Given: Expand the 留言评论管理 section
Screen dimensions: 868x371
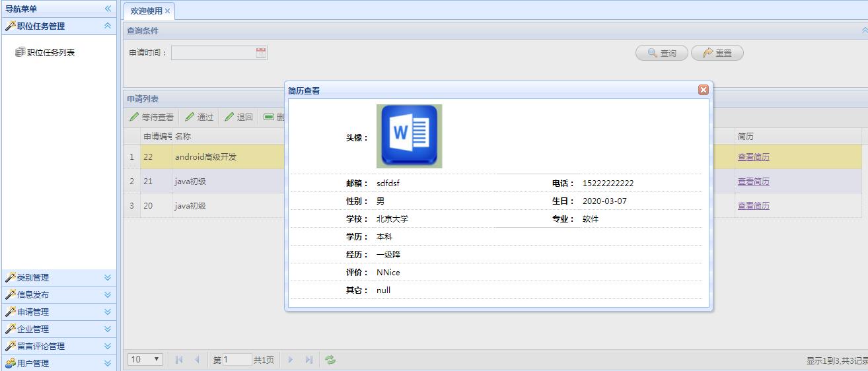Looking at the screenshot, I should click(108, 346).
